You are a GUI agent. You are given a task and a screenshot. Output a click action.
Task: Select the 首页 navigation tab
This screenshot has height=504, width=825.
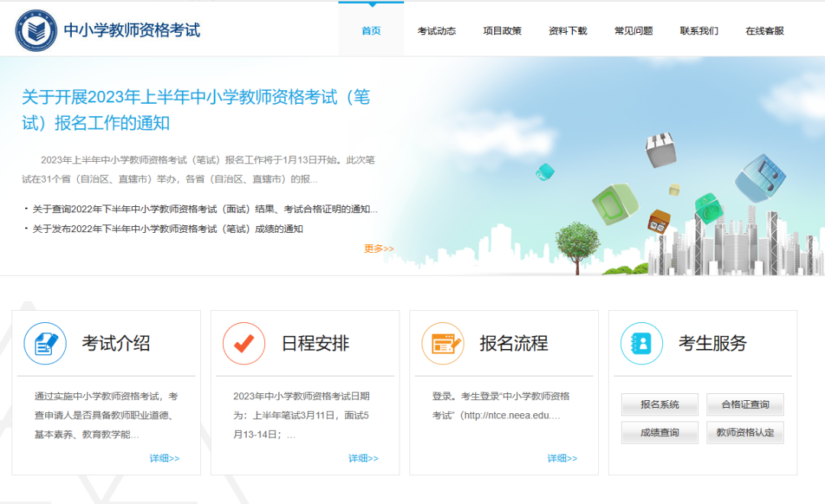point(371,31)
